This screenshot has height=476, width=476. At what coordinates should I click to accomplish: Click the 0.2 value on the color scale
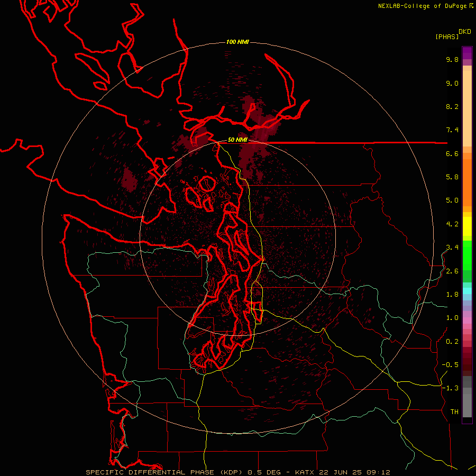(452, 342)
